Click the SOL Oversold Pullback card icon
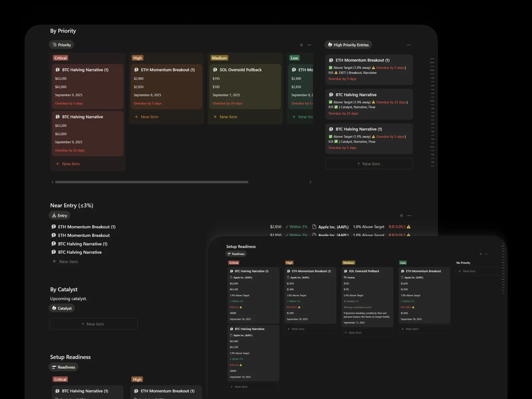532x399 pixels. 215,70
